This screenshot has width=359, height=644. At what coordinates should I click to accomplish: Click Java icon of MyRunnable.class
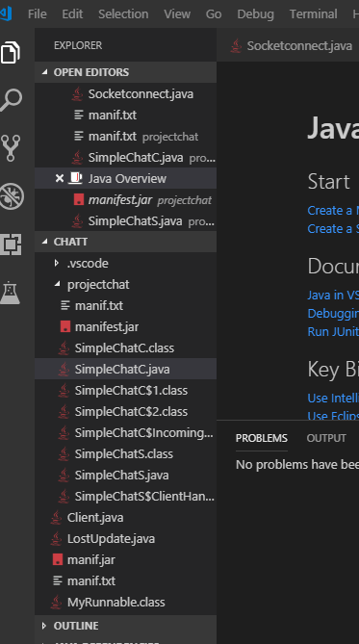click(56, 602)
